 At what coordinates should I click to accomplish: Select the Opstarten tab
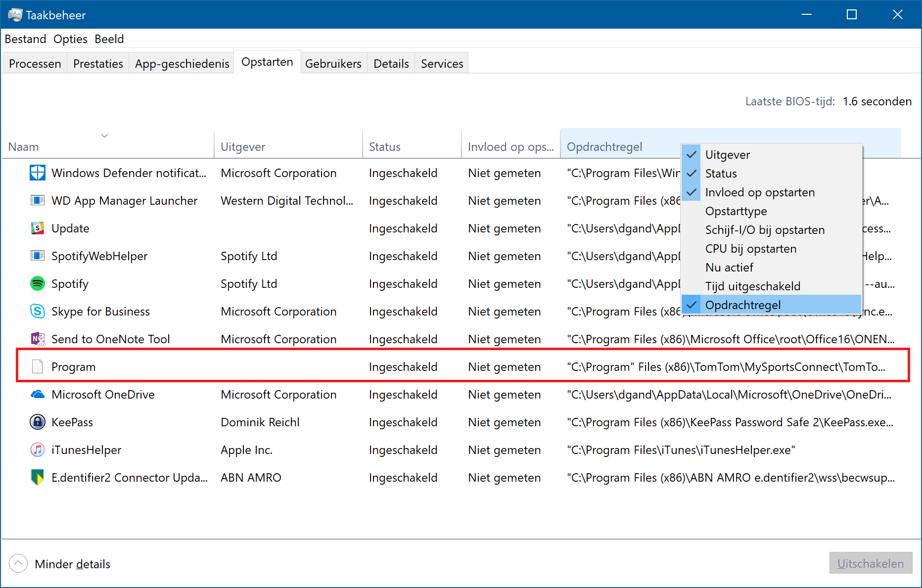267,62
